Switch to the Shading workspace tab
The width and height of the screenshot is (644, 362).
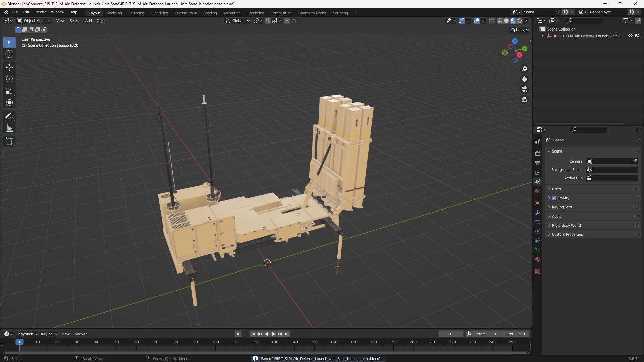[210, 13]
